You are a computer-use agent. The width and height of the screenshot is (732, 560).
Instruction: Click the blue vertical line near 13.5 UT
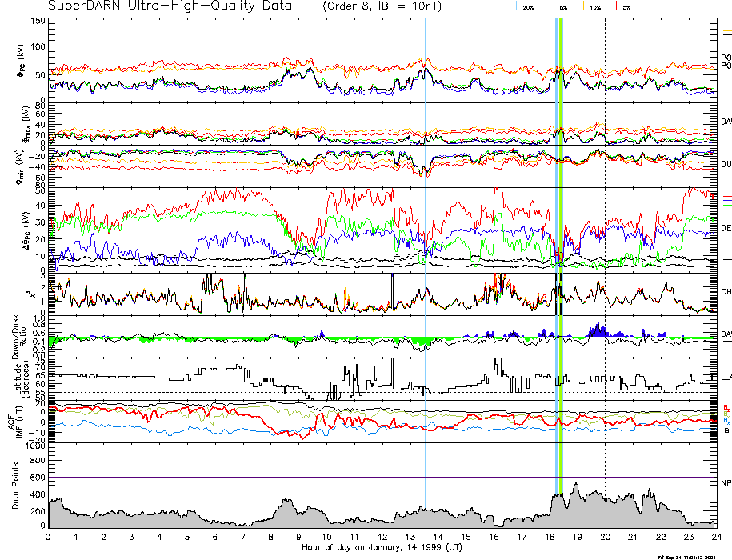click(x=426, y=240)
